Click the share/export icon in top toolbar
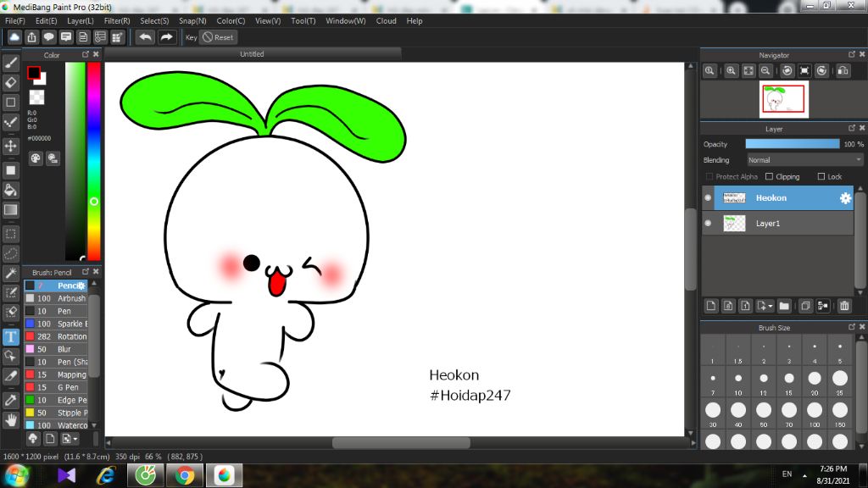Viewport: 868px width, 488px height. [x=31, y=37]
